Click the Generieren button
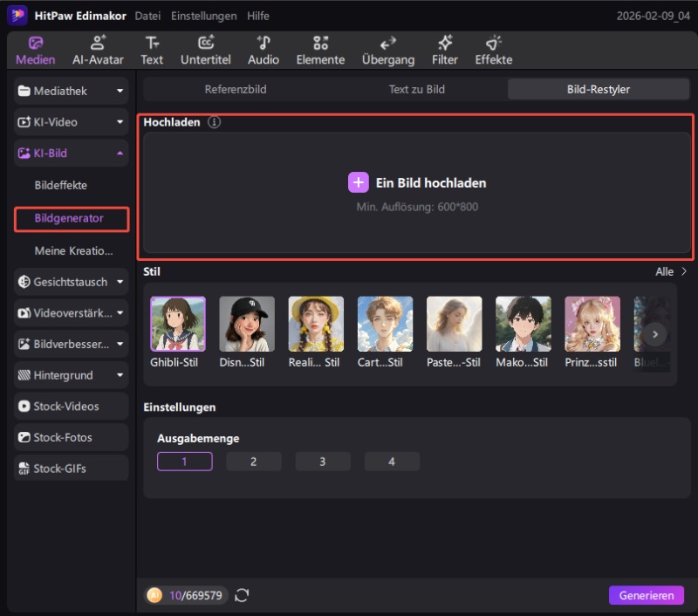 pos(646,595)
